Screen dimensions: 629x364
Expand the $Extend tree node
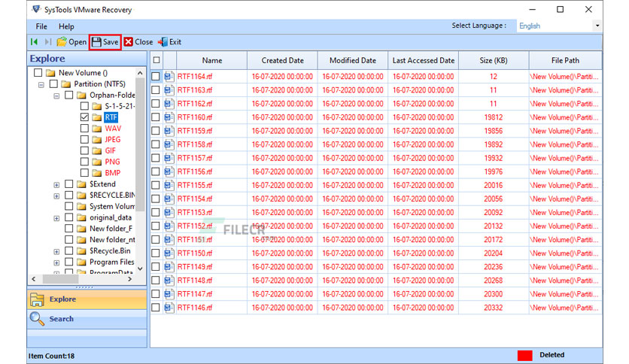(56, 185)
